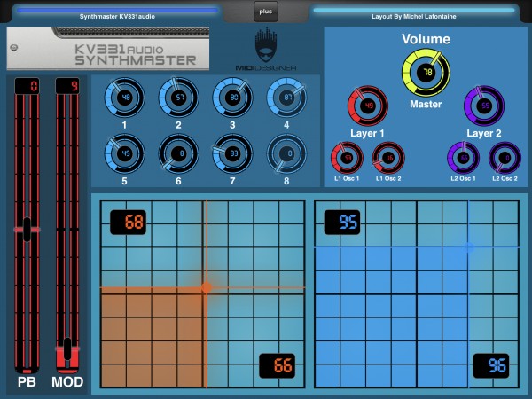Viewport: 532px width, 399px height.
Task: Click the 'L1 Osc 1' label
Action: click(347, 178)
